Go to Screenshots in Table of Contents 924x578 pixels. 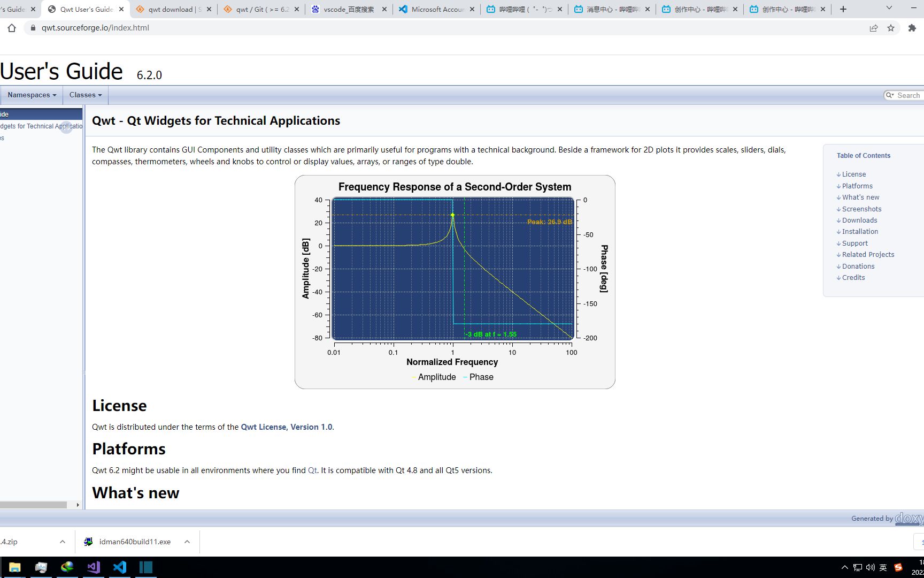pos(861,209)
